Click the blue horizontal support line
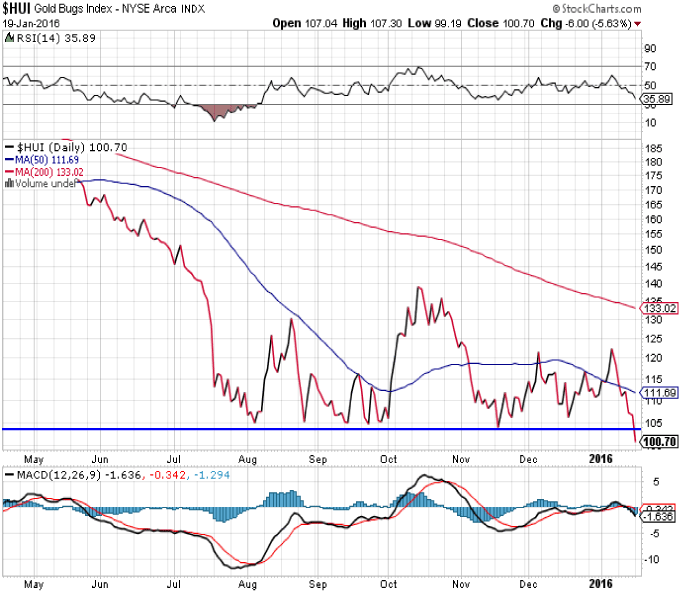This screenshot has height=591, width=680. (300, 429)
